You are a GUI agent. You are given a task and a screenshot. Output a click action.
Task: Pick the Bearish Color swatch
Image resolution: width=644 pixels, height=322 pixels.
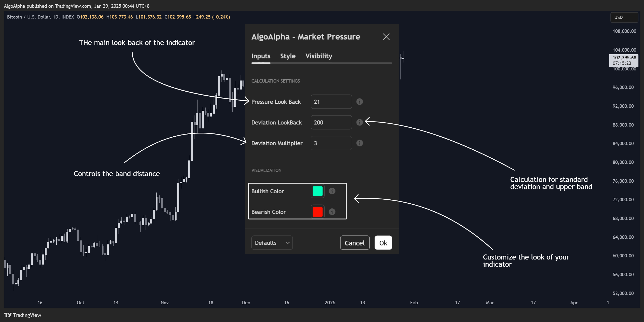pos(317,212)
